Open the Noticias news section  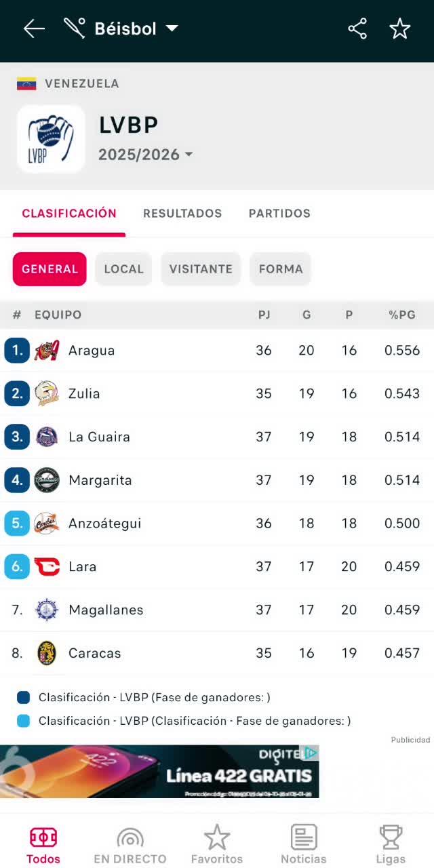[x=304, y=845]
